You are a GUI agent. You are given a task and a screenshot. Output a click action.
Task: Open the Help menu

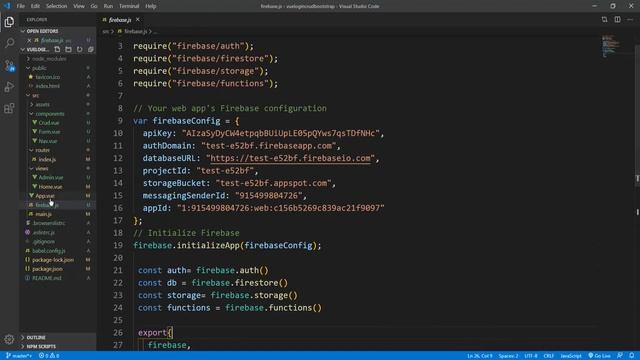click(151, 6)
